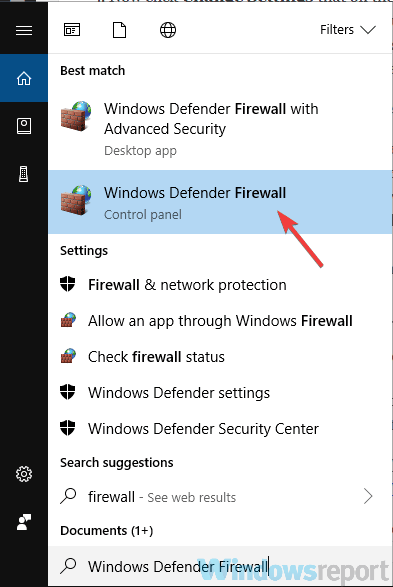Viewport: 393px width, 587px height.
Task: Expand the firewall web results chevron
Action: click(x=368, y=496)
